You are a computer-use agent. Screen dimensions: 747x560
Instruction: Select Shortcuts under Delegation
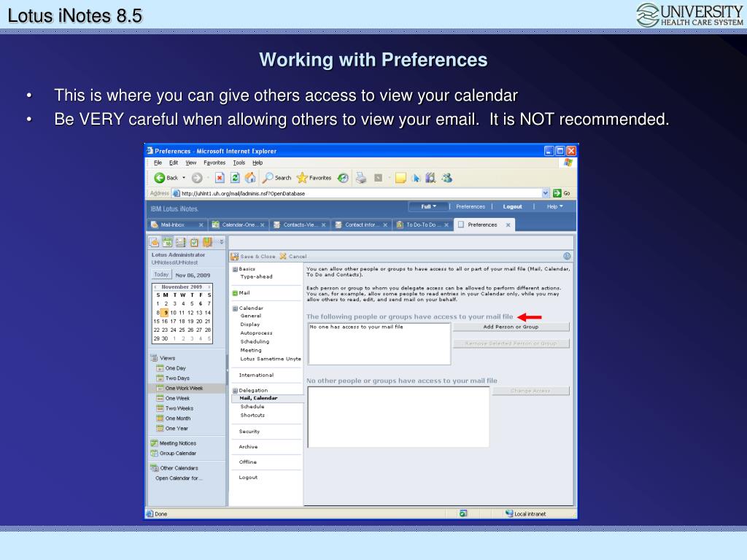(252, 415)
